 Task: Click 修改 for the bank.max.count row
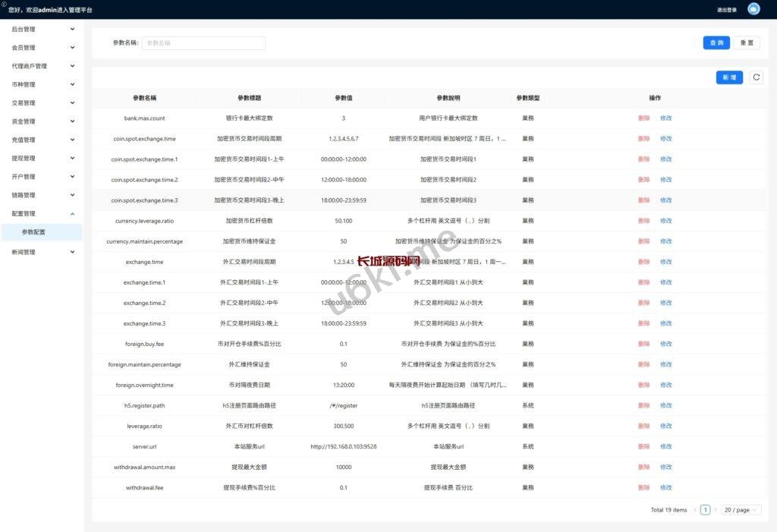(x=665, y=118)
